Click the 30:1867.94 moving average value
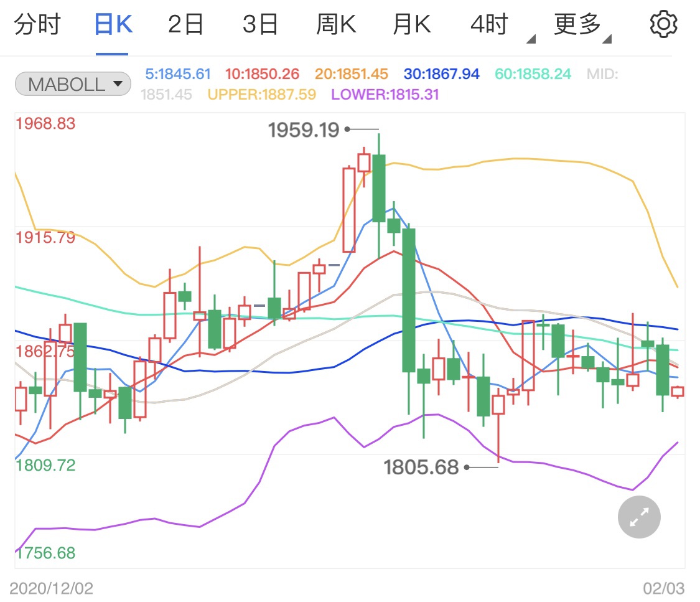This screenshot has width=700, height=602. (x=442, y=73)
